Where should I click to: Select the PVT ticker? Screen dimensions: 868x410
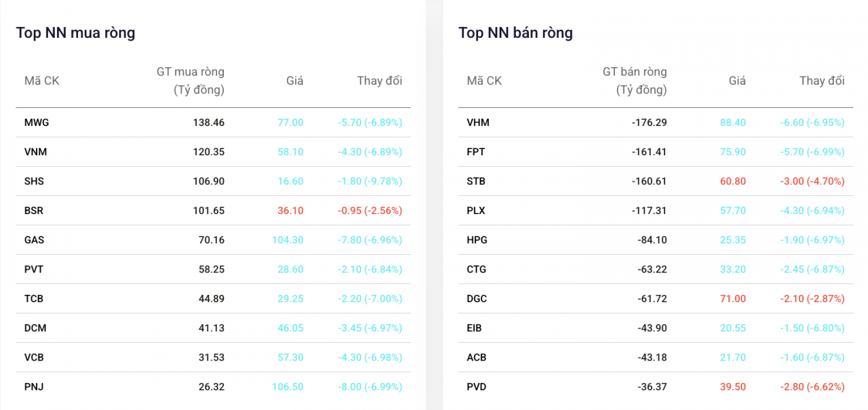(x=34, y=269)
